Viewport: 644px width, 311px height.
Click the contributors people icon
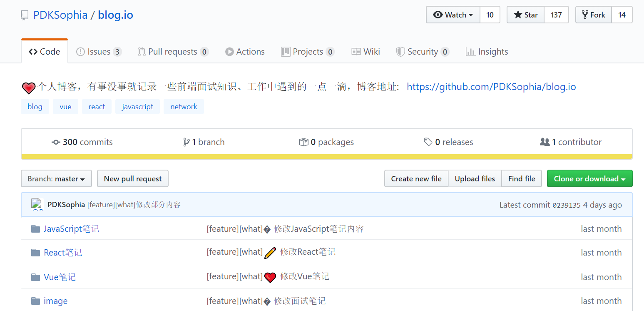click(545, 142)
